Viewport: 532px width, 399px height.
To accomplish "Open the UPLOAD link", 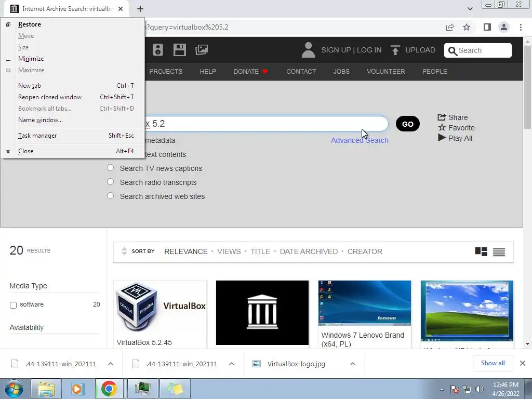I will point(420,50).
